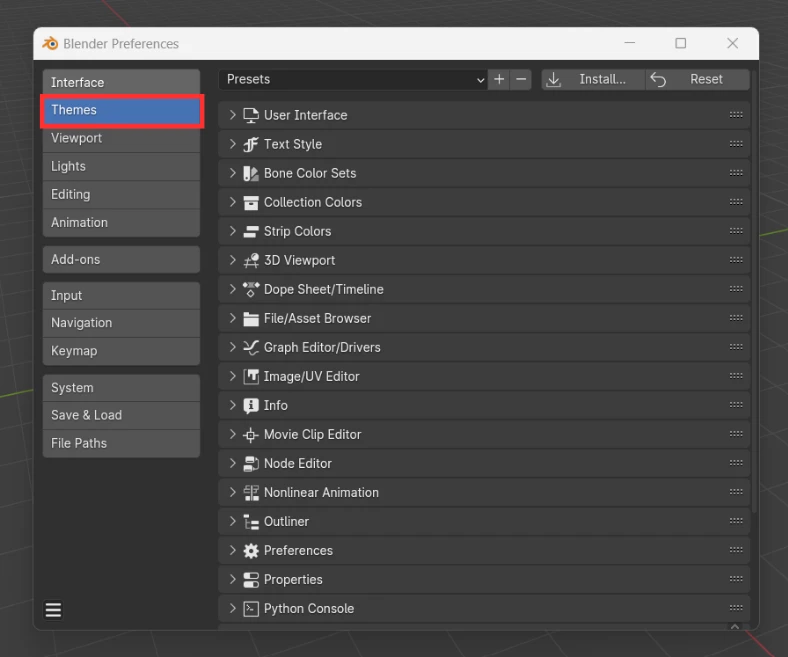Click the Blender logo in title bar

(50, 44)
